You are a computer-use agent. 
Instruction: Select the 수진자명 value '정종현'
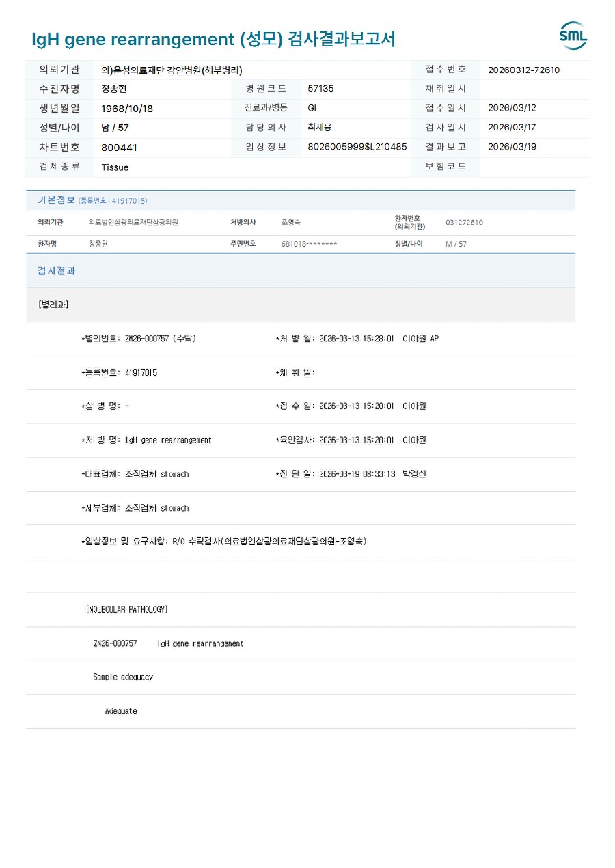point(114,89)
